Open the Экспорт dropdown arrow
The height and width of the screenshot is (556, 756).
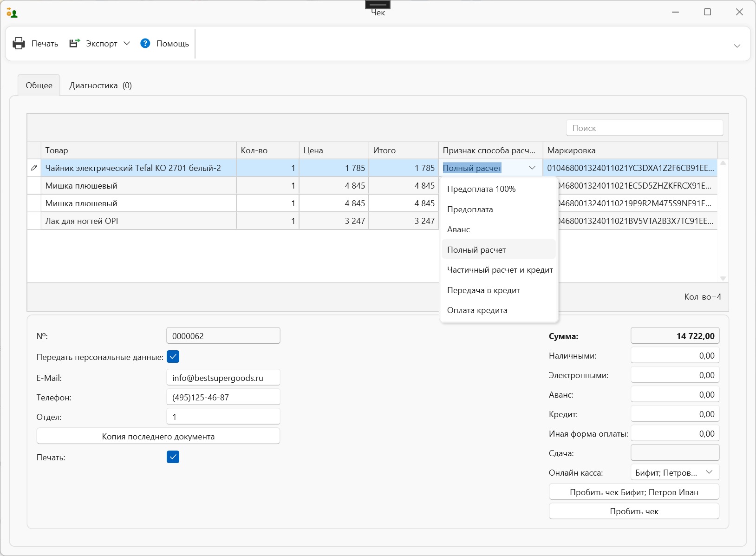[127, 43]
